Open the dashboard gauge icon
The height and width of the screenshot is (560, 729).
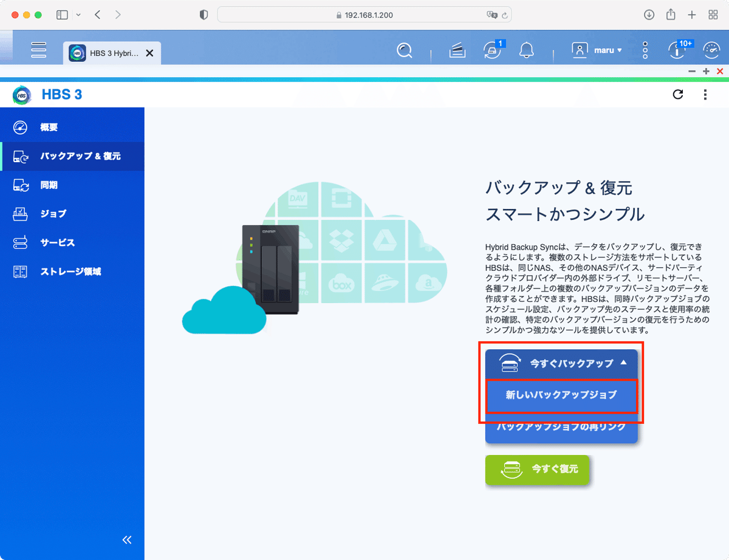[711, 50]
